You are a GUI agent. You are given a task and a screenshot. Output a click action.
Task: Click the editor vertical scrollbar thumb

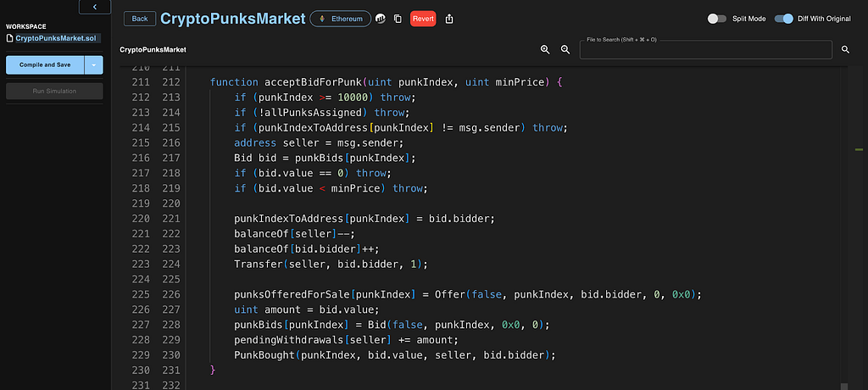click(843, 386)
